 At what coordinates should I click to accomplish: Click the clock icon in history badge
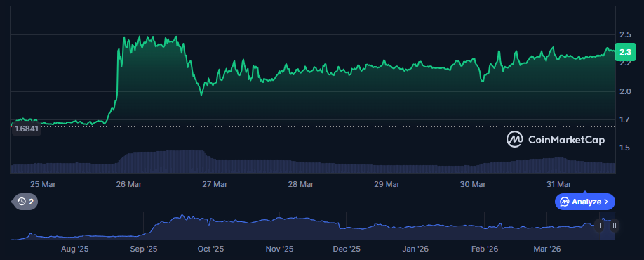click(x=22, y=202)
